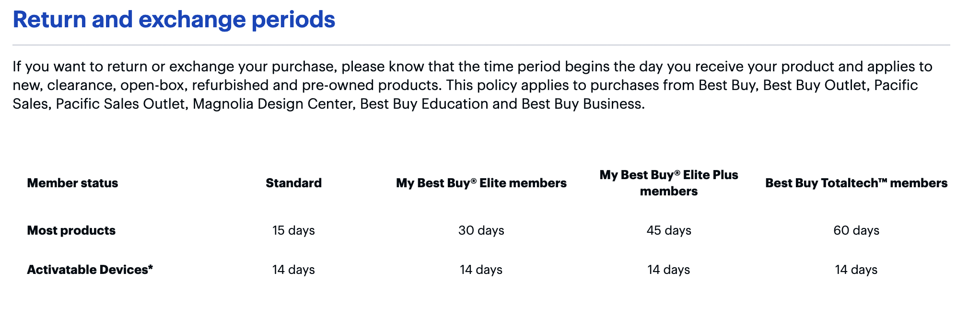The height and width of the screenshot is (318, 980).
Task: Select 14 days under Elite members column
Action: point(481,270)
